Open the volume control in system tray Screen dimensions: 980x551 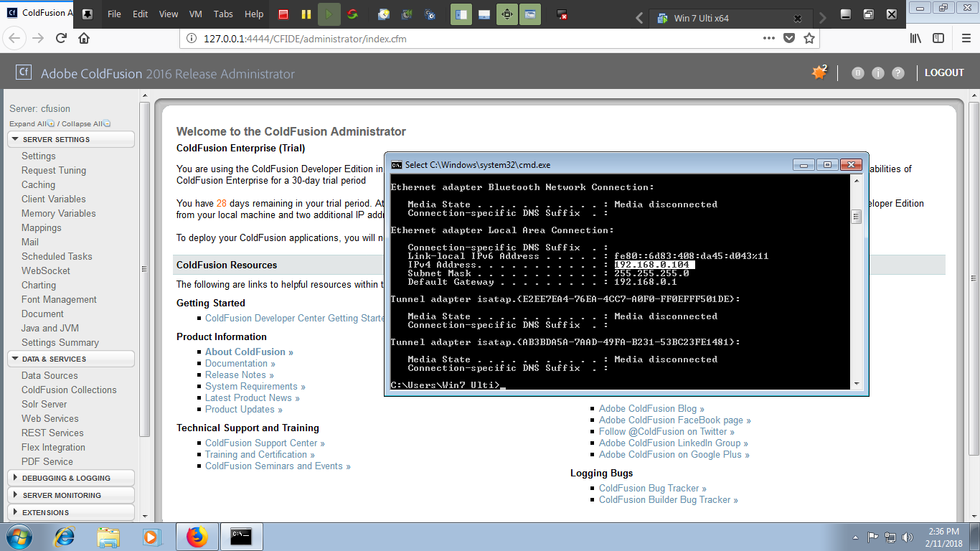point(908,537)
